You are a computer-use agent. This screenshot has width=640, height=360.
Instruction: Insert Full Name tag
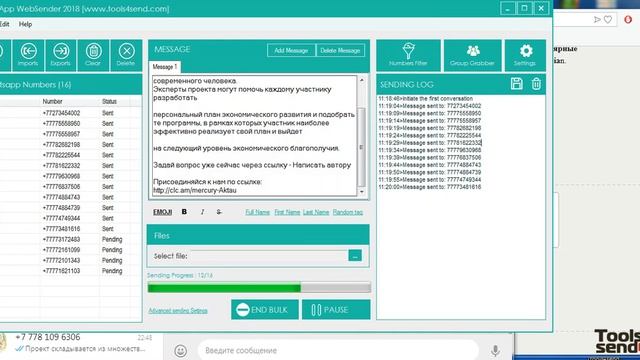258,212
